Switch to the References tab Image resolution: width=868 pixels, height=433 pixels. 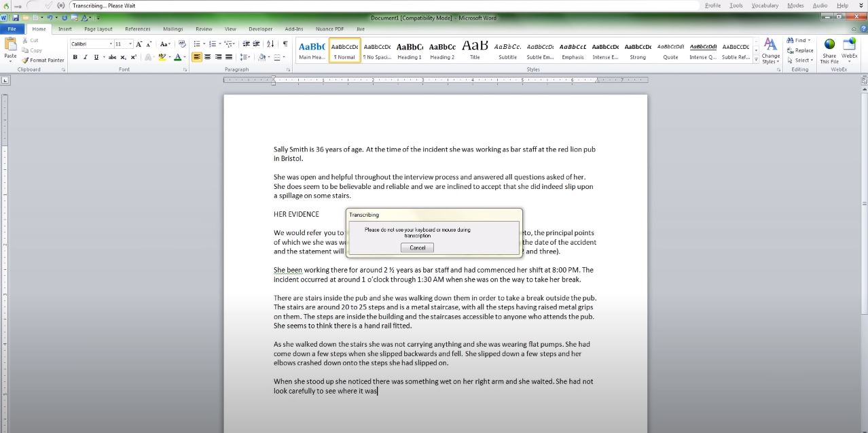[x=138, y=29]
